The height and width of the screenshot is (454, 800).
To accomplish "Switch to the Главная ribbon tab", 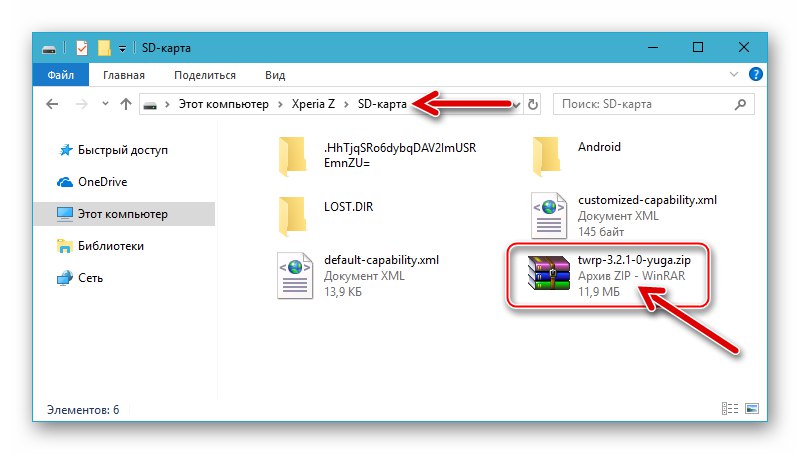I will [124, 75].
